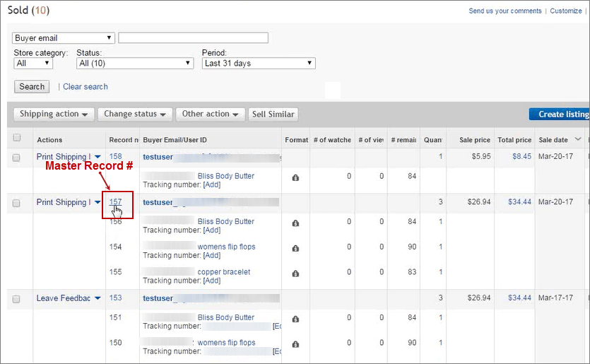The width and height of the screenshot is (590, 364).
Task: Open the Status All (10) dropdown
Action: click(x=135, y=63)
